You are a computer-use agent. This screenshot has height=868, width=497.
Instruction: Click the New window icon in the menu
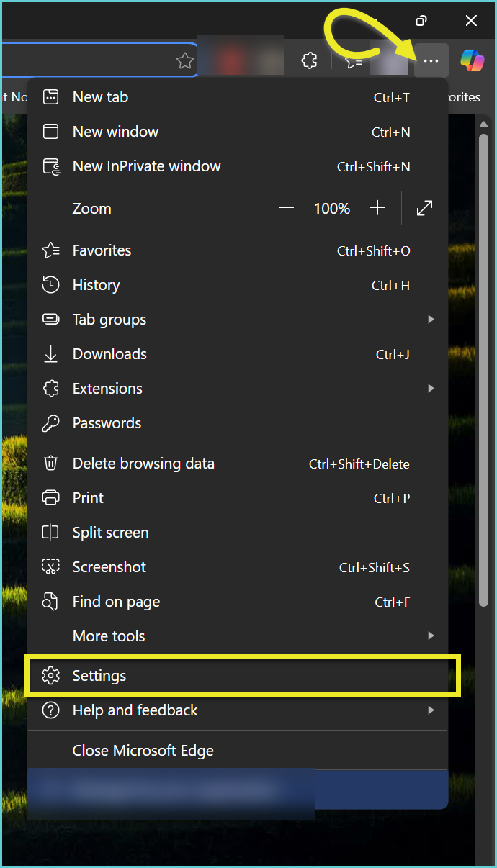[x=50, y=132]
